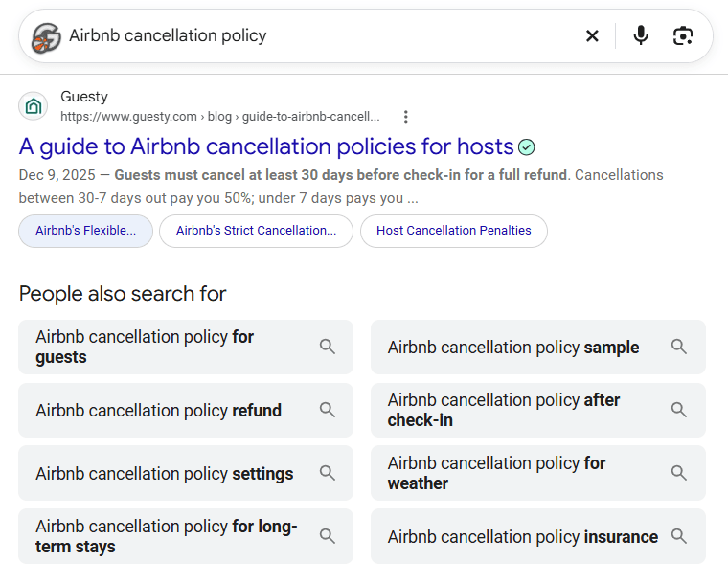This screenshot has width=728, height=584.
Task: Click verified checkmark badge next to result title
Action: click(x=527, y=147)
